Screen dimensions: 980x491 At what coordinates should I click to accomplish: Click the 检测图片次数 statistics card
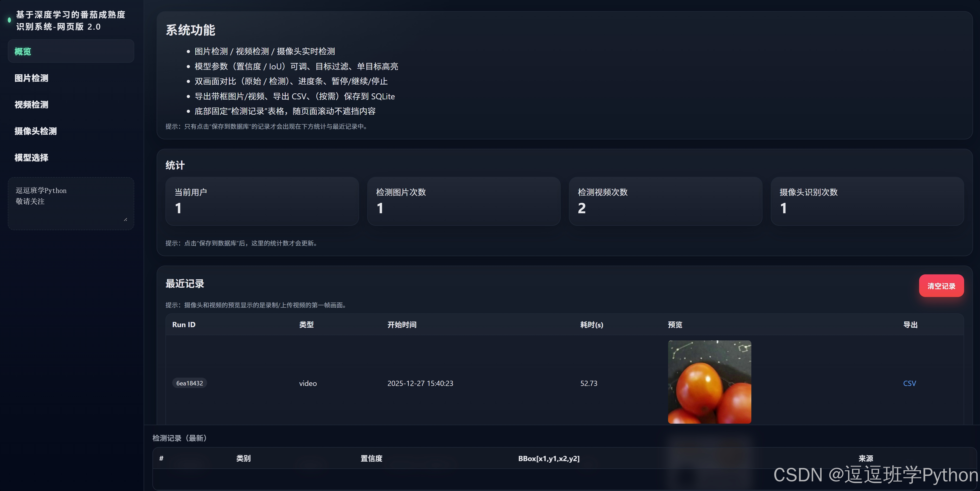[463, 201]
